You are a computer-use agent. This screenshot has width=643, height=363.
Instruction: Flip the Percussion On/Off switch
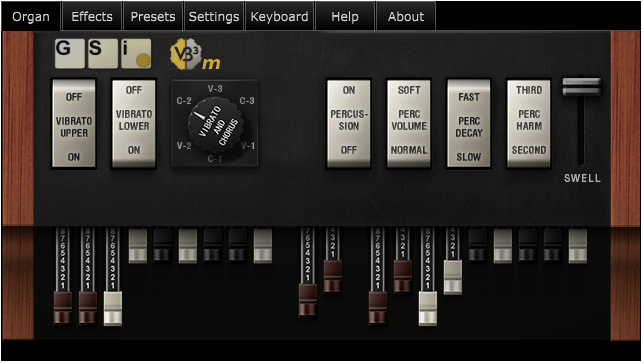point(349,124)
